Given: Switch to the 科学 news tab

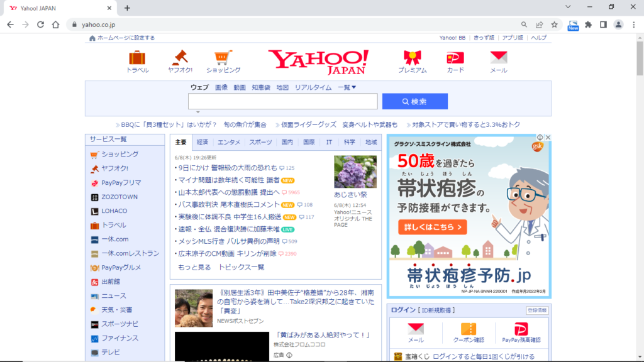Looking at the screenshot, I should point(350,142).
